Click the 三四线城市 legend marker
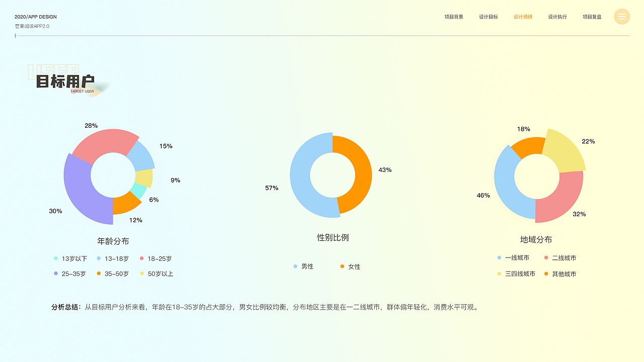Screen dimensions: 644x362 click(x=499, y=274)
